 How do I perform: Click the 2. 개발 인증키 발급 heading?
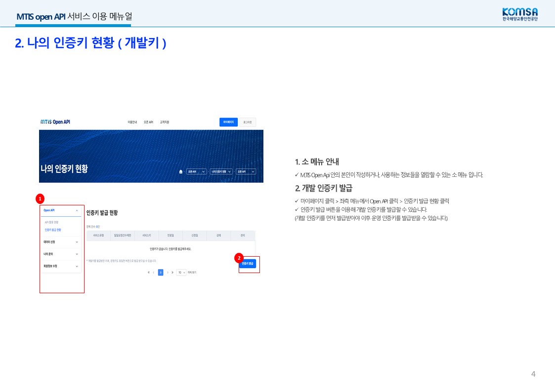[x=324, y=188]
